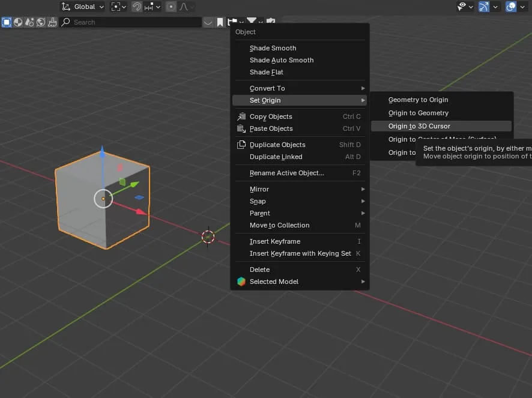
Task: Open the selectability and visibility eye dropdown
Action: pos(465,7)
